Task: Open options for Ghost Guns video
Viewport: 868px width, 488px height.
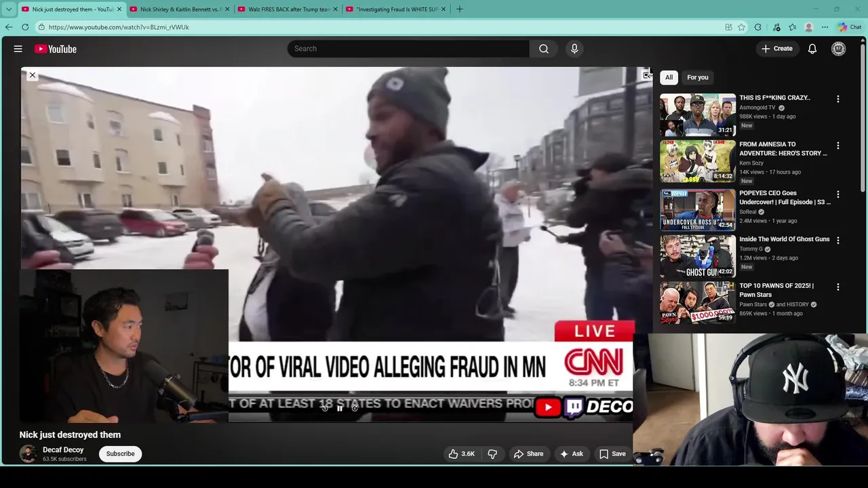Action: click(837, 241)
